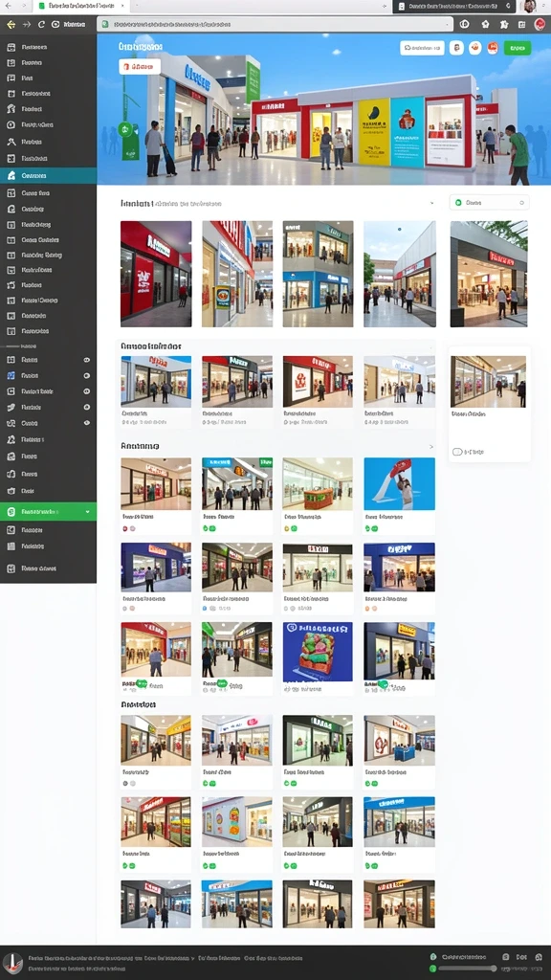The height and width of the screenshot is (980, 551).
Task: Open the extensions puzzle icon in browser toolbar
Action: (504, 24)
